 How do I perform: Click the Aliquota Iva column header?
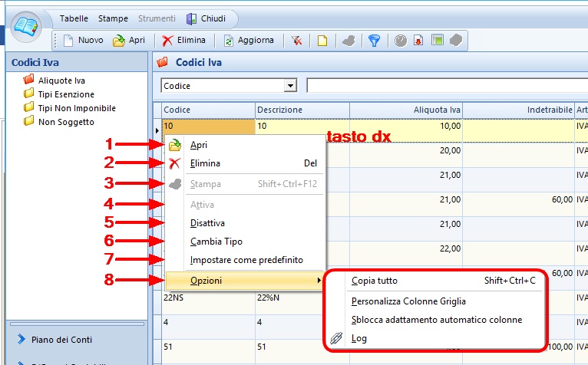pyautogui.click(x=406, y=110)
